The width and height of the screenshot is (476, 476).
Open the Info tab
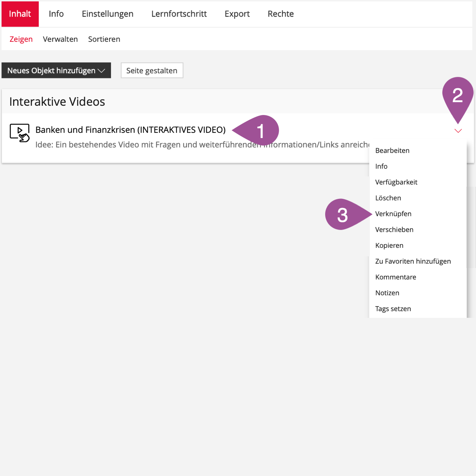[56, 14]
